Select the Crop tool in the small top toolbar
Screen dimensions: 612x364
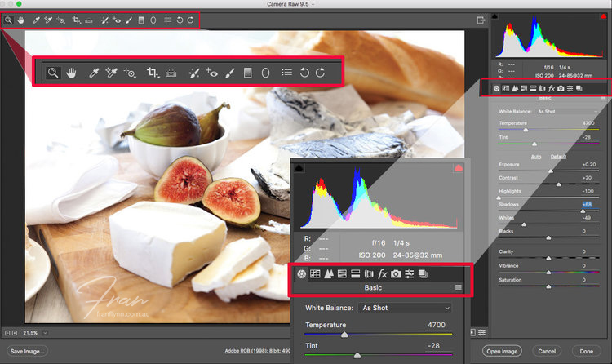(x=77, y=20)
